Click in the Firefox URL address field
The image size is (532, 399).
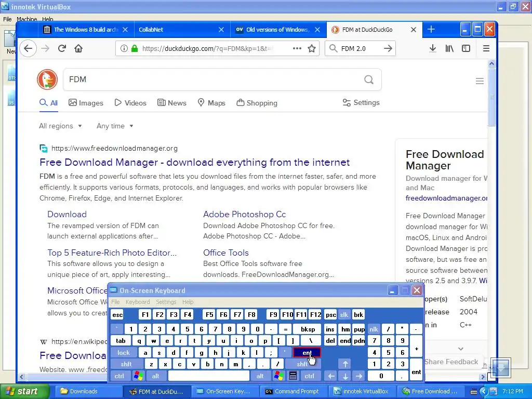click(x=208, y=48)
